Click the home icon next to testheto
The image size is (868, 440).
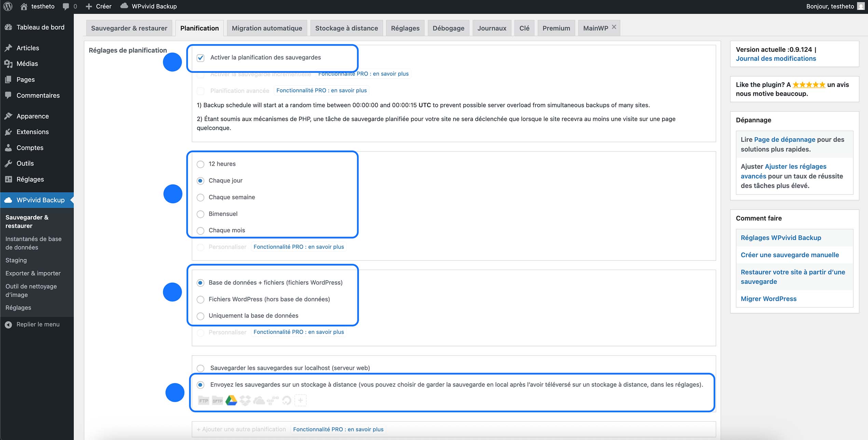[24, 6]
